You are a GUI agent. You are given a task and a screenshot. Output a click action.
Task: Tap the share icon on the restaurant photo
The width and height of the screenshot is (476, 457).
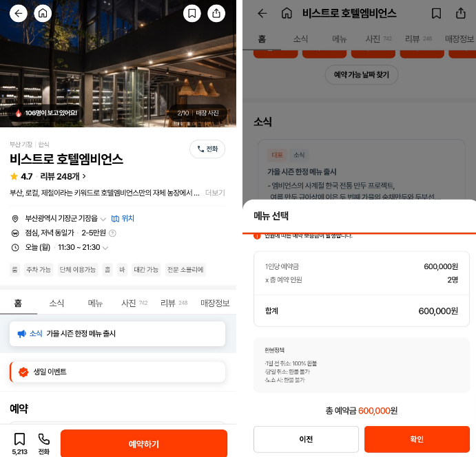(217, 13)
